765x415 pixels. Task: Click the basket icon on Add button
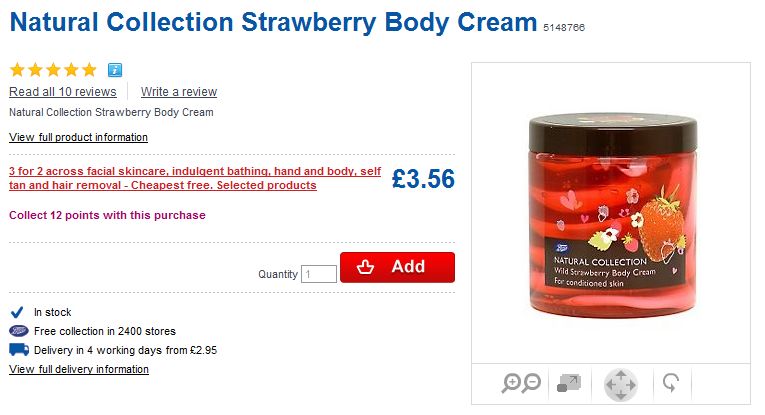366,267
